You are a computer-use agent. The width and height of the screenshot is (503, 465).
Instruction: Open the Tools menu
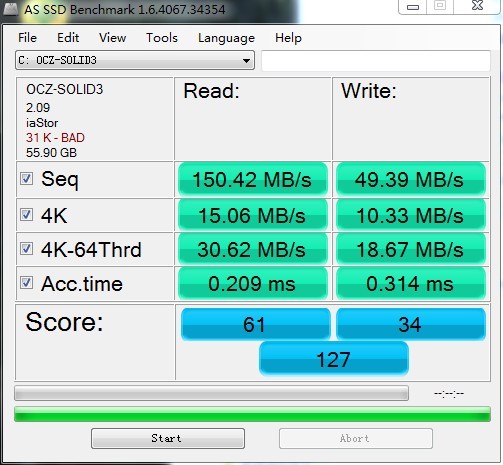coord(162,38)
